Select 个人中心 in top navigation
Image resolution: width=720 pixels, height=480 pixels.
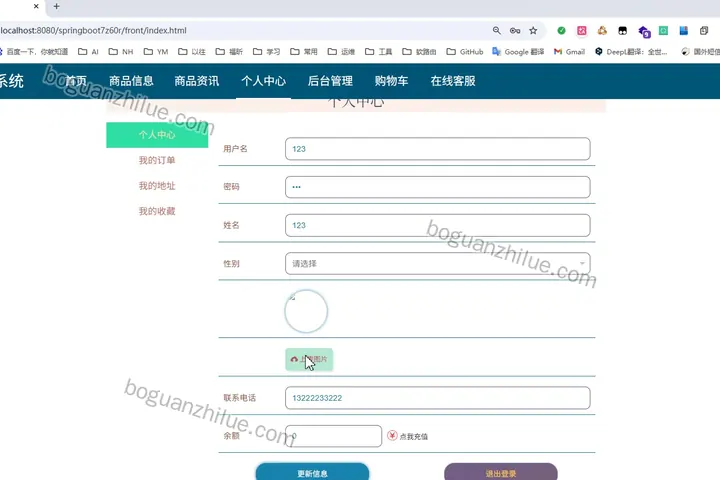(264, 81)
